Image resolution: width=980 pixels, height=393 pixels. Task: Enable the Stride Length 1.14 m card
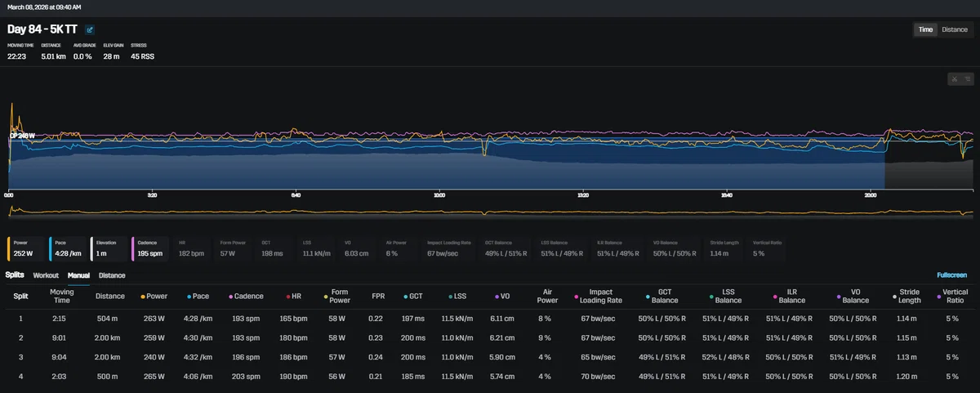[726, 248]
